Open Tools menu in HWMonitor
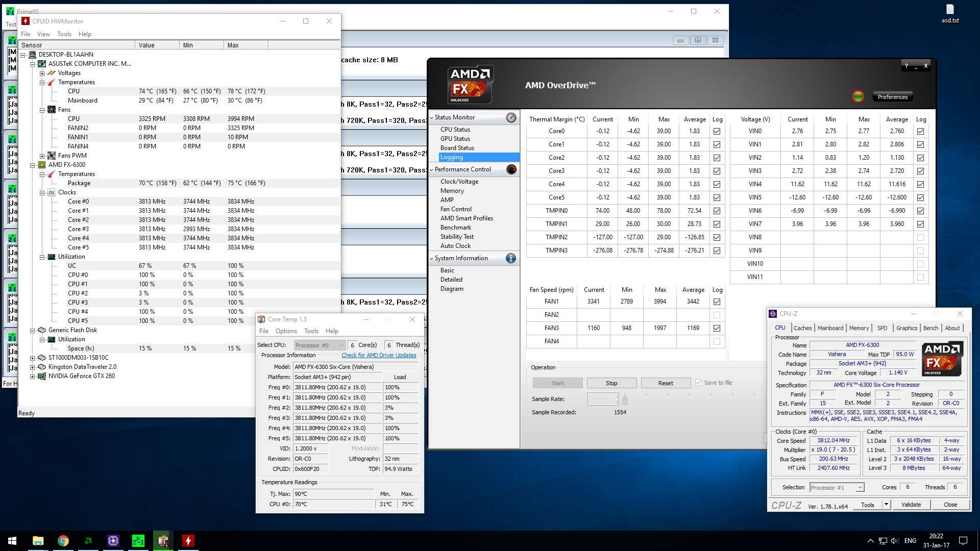 pos(64,34)
